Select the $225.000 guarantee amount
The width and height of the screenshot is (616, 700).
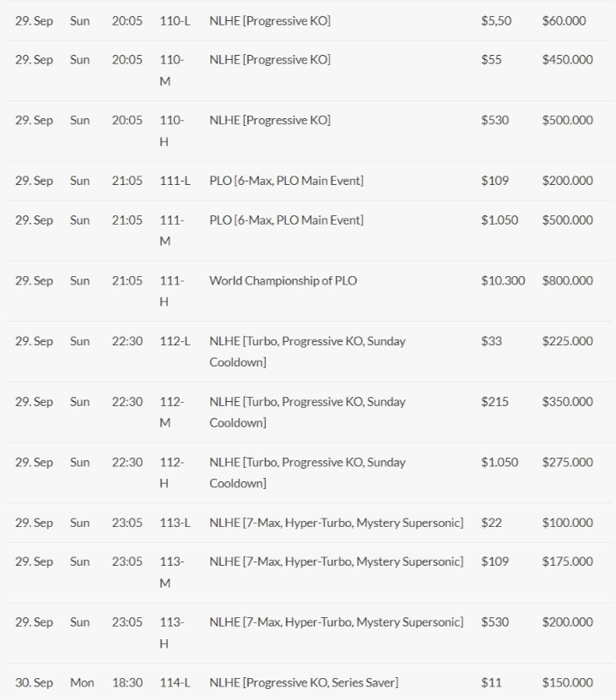point(567,342)
